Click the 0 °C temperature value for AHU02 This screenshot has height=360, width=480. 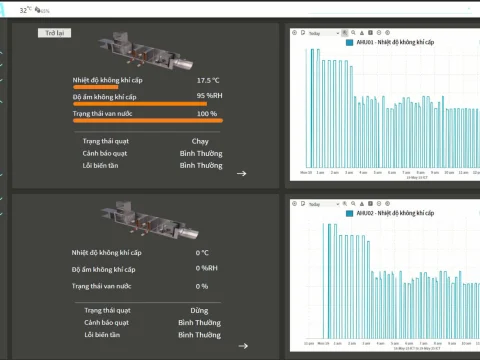coord(202,253)
